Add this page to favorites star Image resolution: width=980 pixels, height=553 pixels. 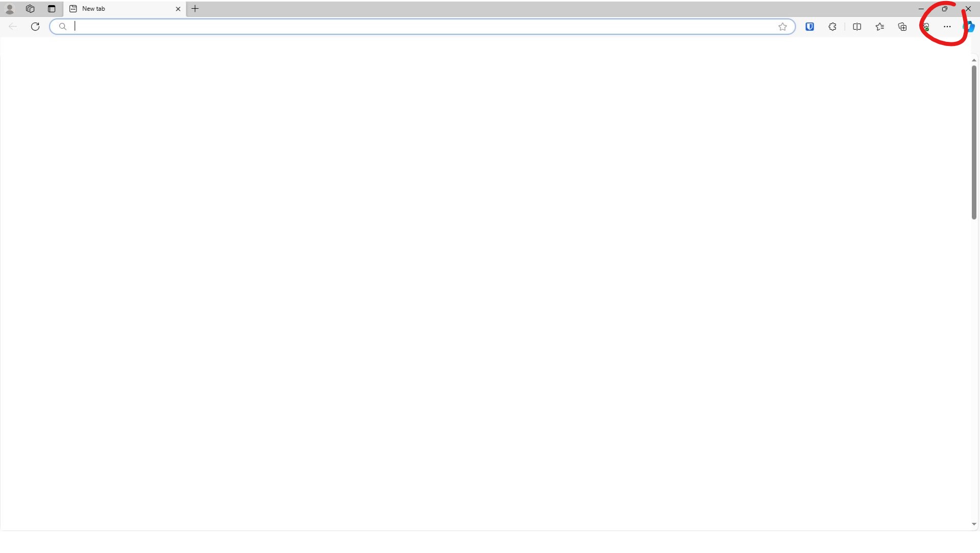(782, 27)
